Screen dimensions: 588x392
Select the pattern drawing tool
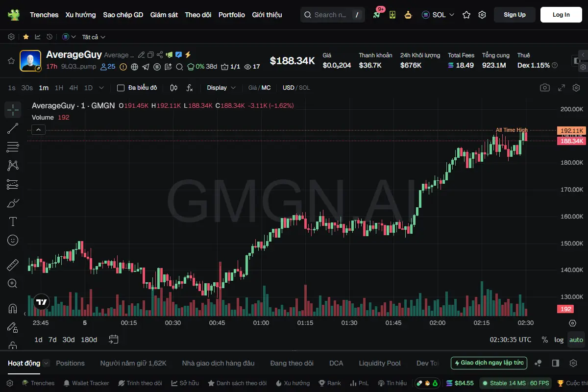click(13, 166)
